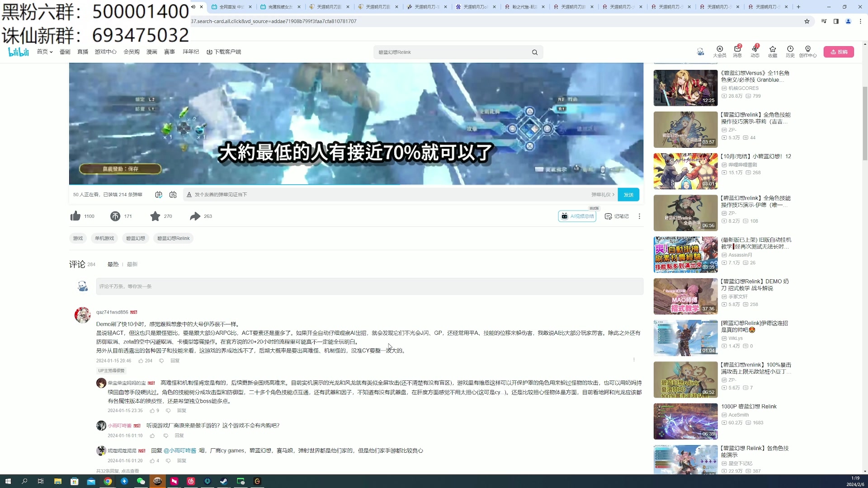
Task: Give a coin using the coin icon
Action: [115, 216]
